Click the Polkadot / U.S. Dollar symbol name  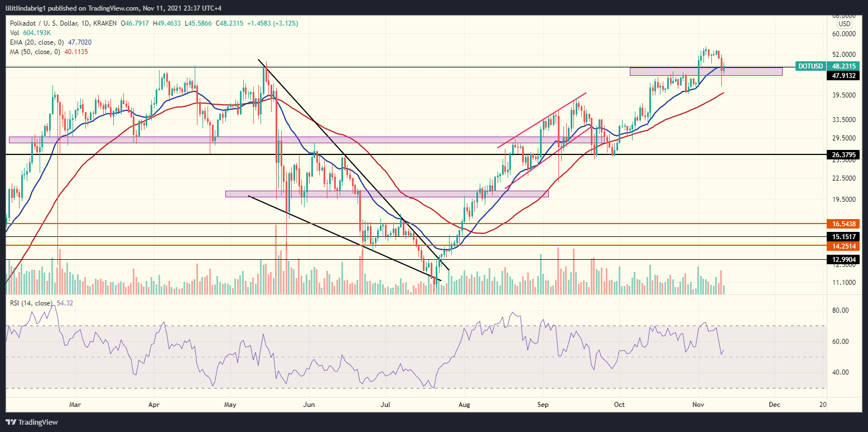point(44,25)
